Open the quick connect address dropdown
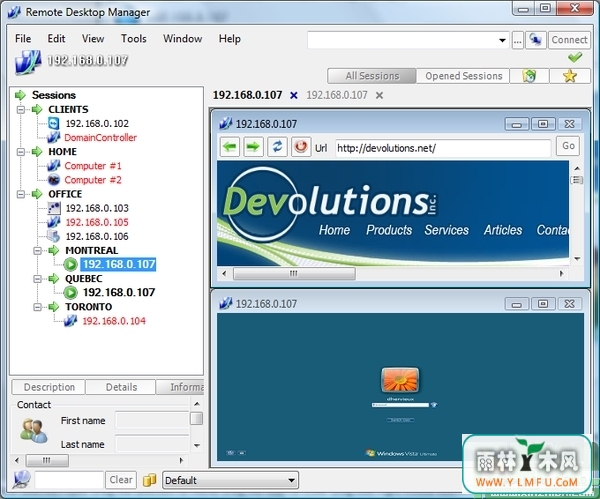This screenshot has width=600, height=499. coord(502,40)
